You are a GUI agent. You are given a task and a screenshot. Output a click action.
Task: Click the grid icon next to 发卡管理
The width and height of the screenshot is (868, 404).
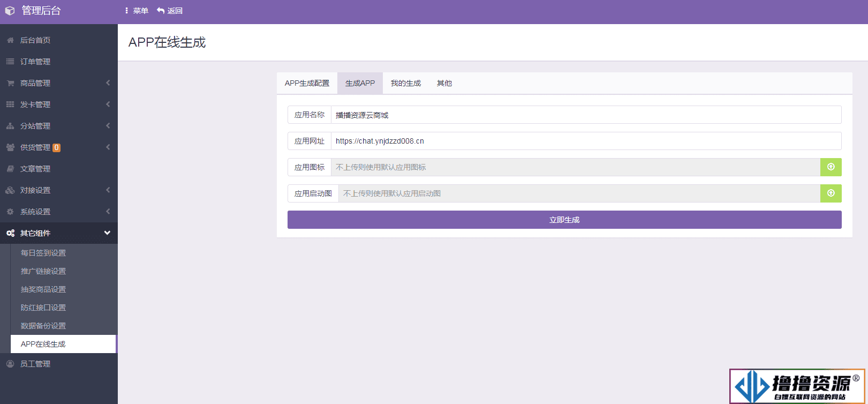click(x=10, y=104)
